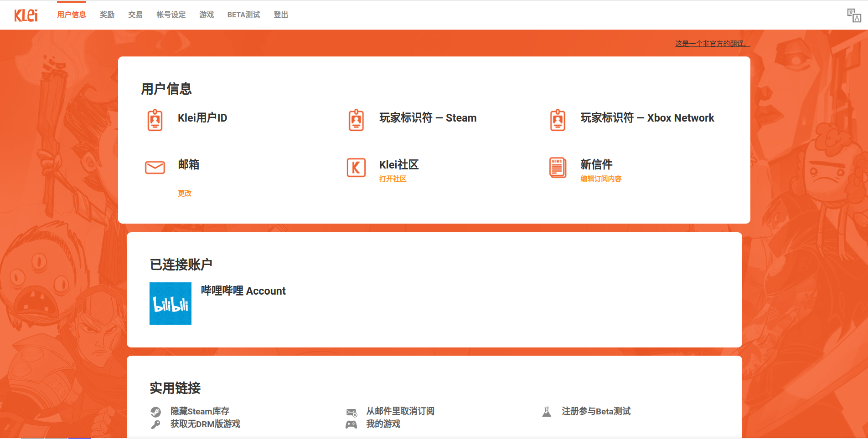Click 登出 to sign out
Viewport: 868px width, 439px height.
tap(280, 14)
